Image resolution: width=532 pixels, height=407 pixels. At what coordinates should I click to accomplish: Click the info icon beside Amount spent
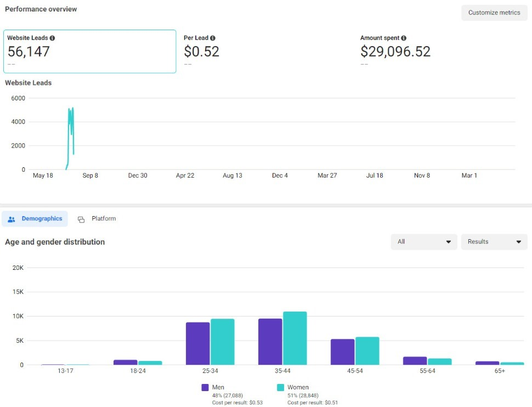tap(404, 38)
